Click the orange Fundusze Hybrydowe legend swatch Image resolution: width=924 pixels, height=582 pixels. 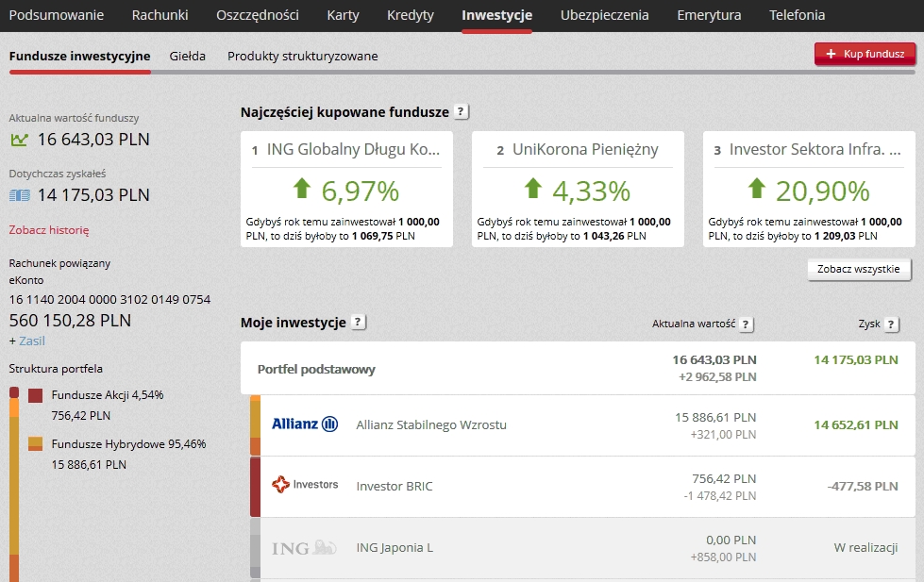pyautogui.click(x=35, y=443)
